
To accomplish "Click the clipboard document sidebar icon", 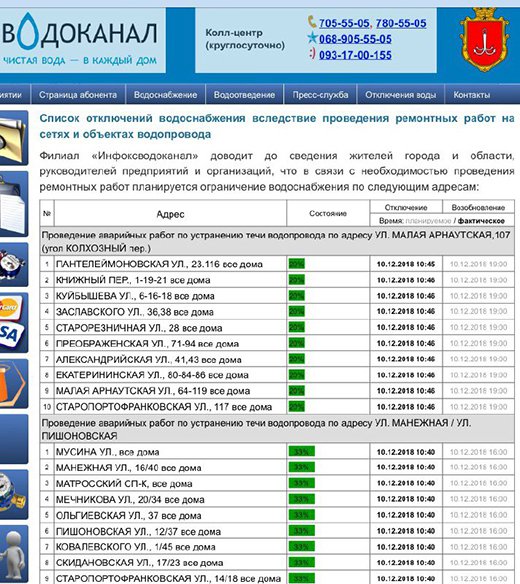I will tap(14, 204).
